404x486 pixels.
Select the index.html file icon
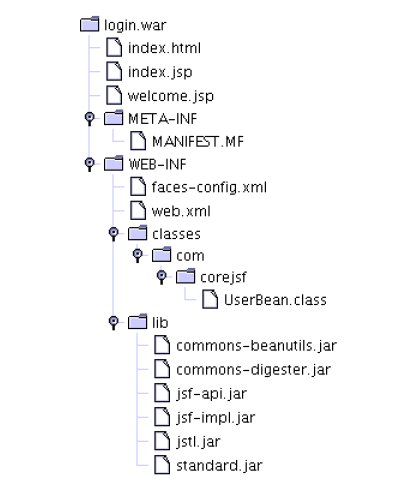point(114,47)
